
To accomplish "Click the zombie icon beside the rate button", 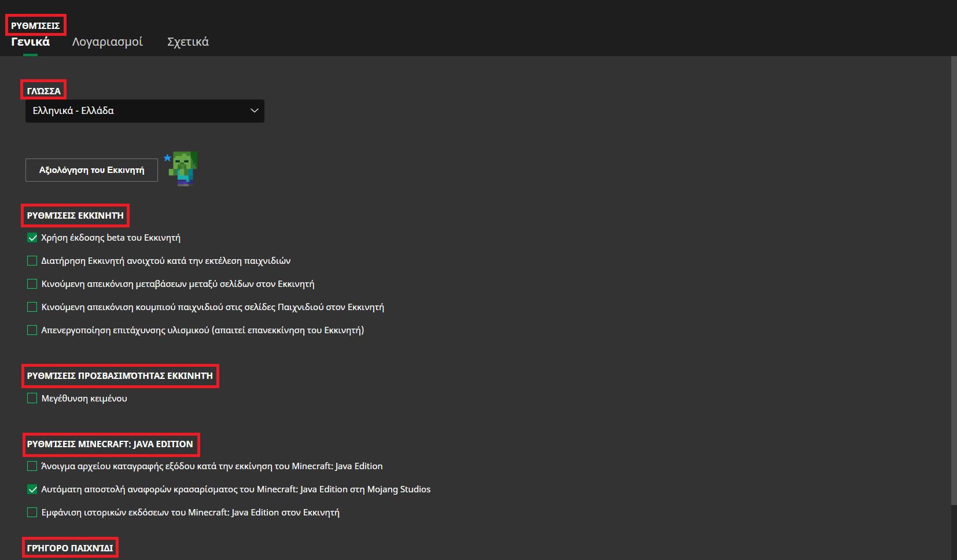I will [x=184, y=168].
